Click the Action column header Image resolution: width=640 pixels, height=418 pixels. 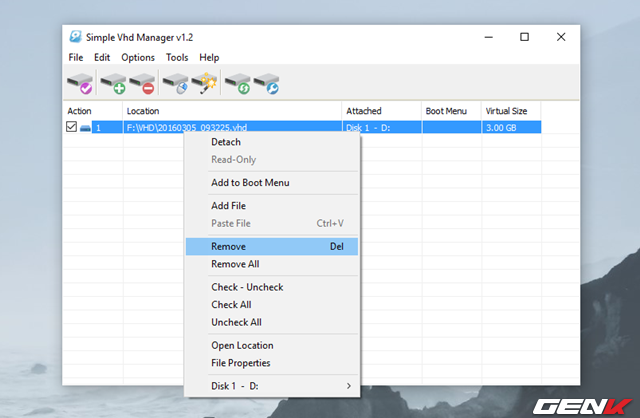coord(93,111)
